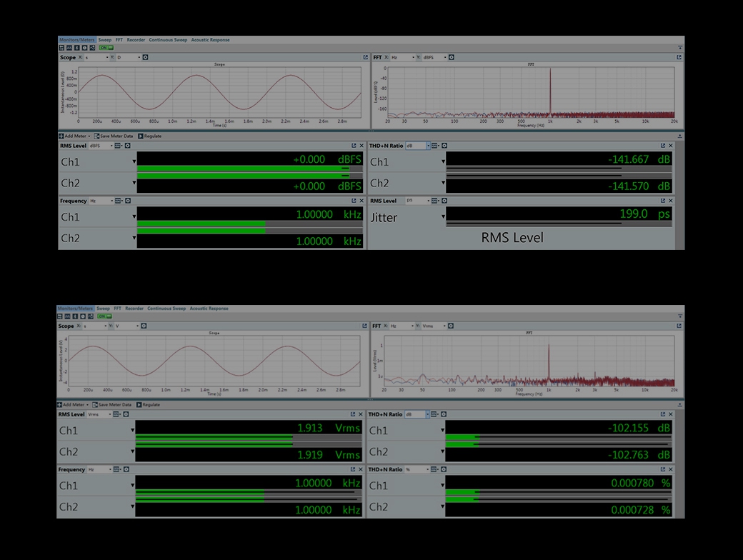The width and height of the screenshot is (743, 560).
Task: Open Scope X unit dropdown in top window
Action: 96,57
